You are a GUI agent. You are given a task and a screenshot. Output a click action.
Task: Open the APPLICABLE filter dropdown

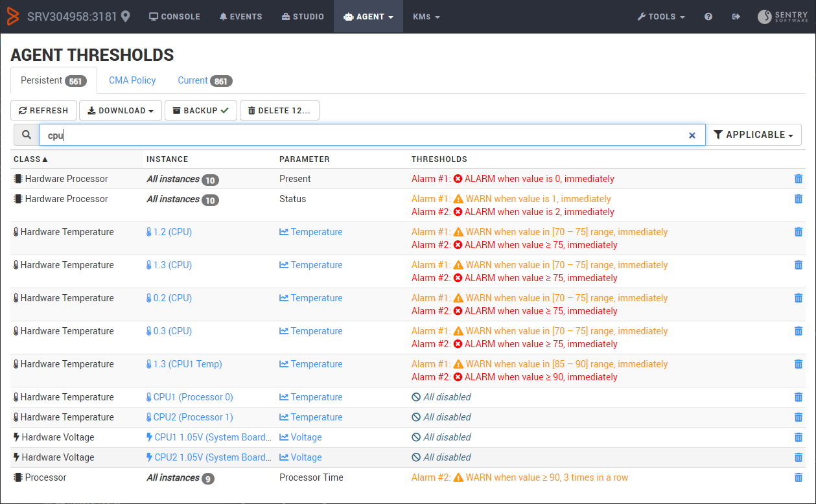point(754,134)
